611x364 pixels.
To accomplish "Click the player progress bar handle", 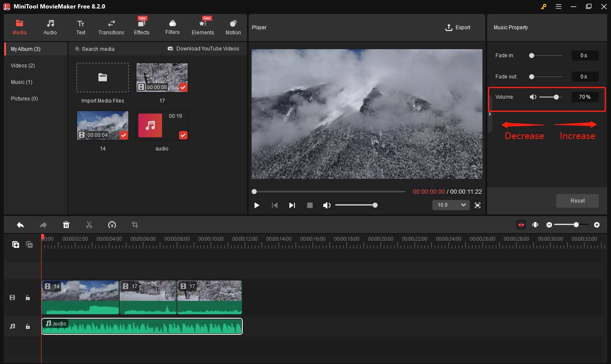I will pos(254,192).
